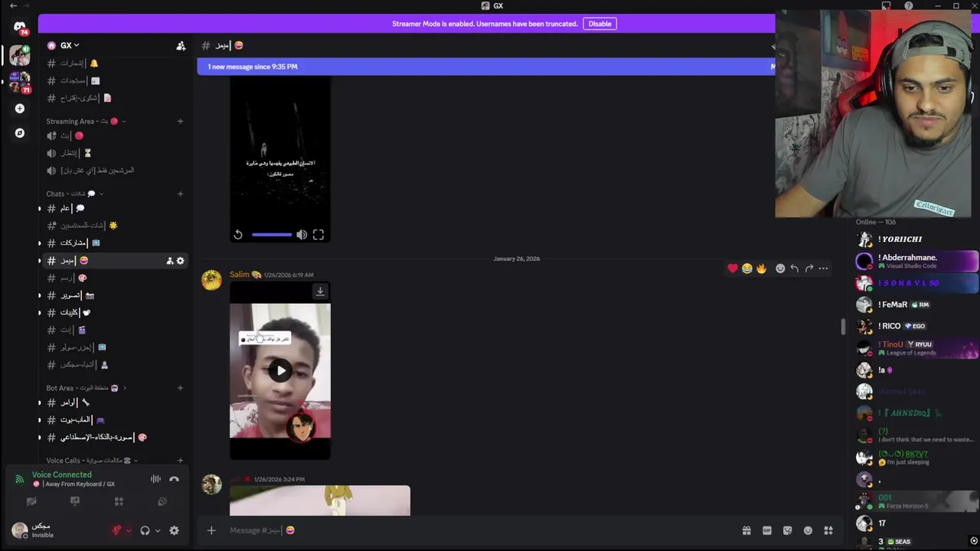This screenshot has width=980, height=551.
Task: Add laughing emoji reaction to Salim's message
Action: [746, 268]
